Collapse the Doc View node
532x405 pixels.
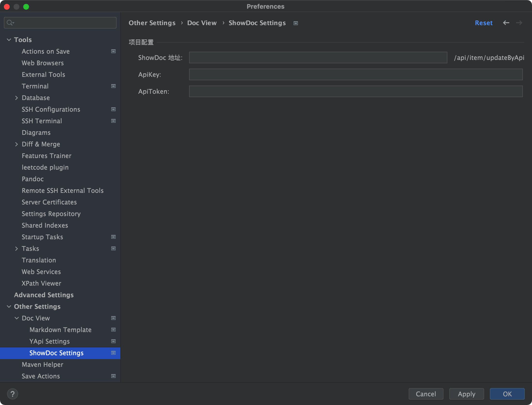click(16, 318)
